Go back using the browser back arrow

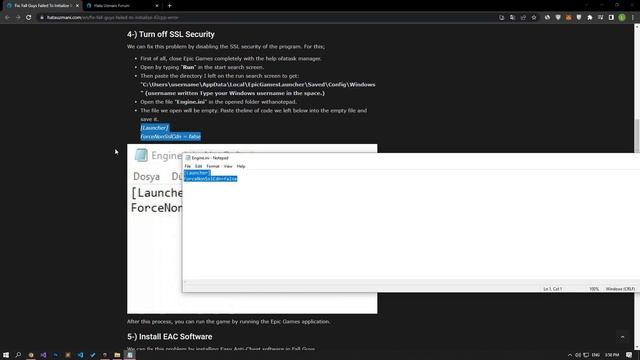coord(7,18)
